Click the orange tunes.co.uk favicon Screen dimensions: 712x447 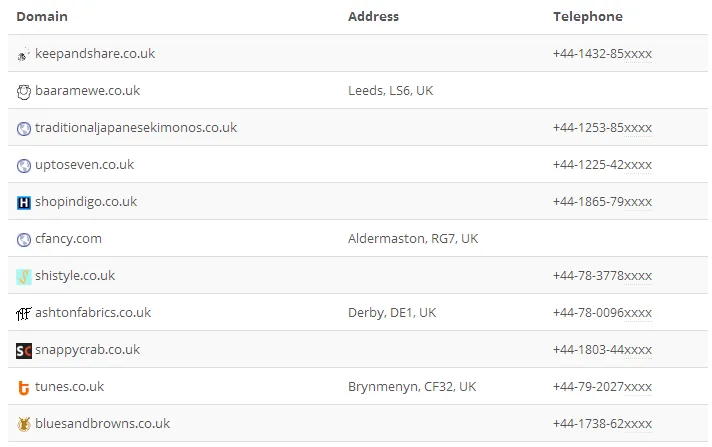point(24,387)
